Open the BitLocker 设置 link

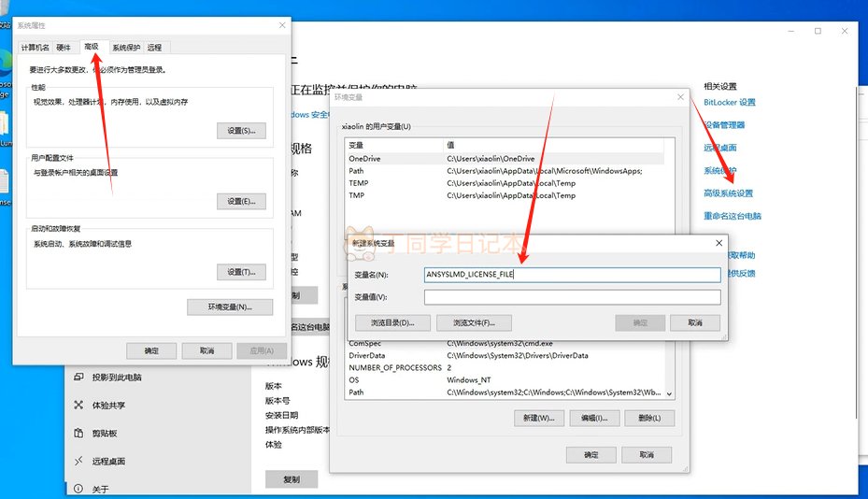729,103
